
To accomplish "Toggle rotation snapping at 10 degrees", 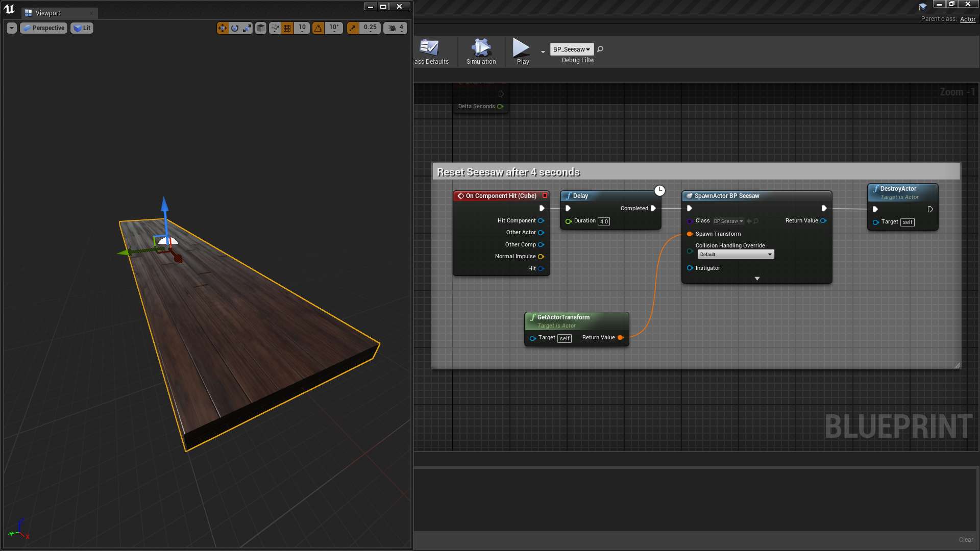I will tap(318, 28).
